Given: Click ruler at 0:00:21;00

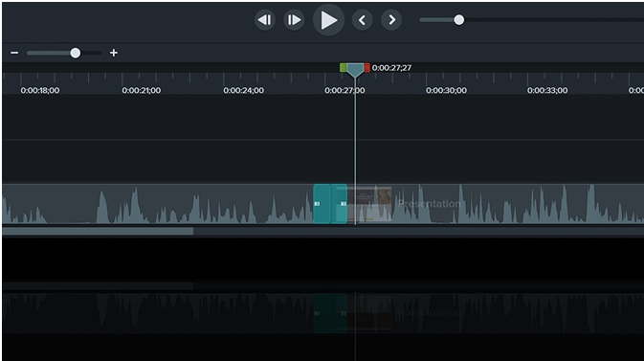Looking at the screenshot, I should [x=142, y=90].
